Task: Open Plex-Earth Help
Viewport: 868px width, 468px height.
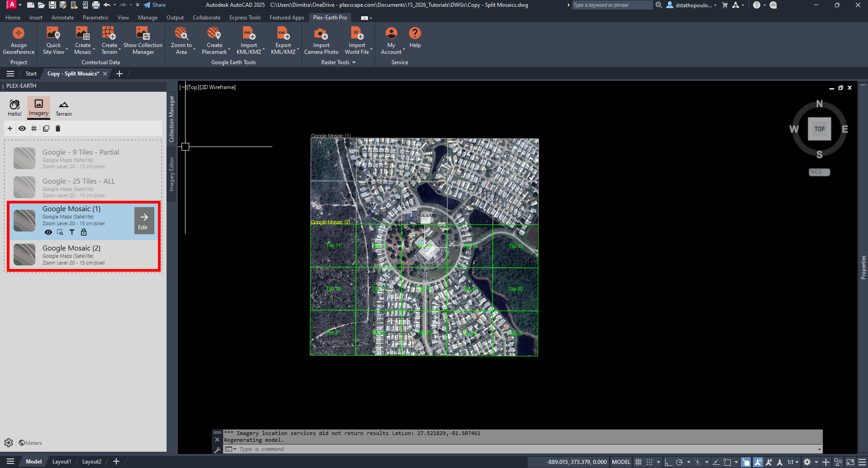Action: (415, 37)
